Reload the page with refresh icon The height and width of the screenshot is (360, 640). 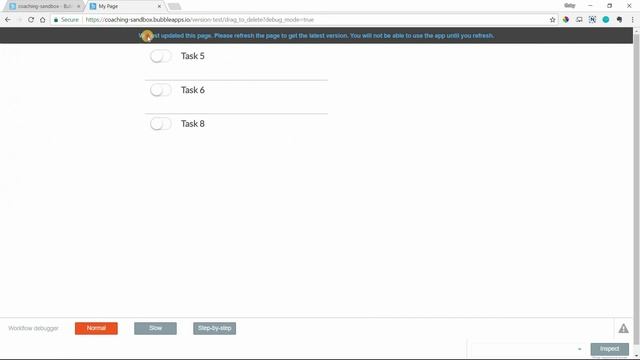pos(31,20)
